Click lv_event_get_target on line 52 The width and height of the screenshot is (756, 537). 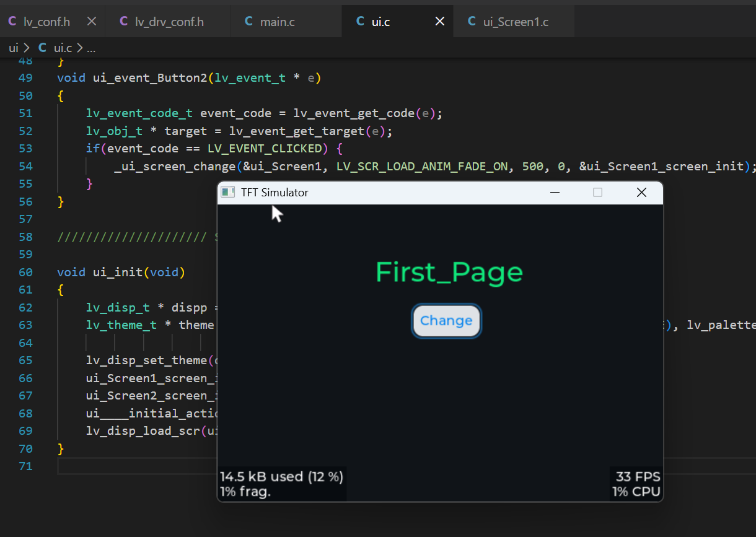(x=297, y=131)
